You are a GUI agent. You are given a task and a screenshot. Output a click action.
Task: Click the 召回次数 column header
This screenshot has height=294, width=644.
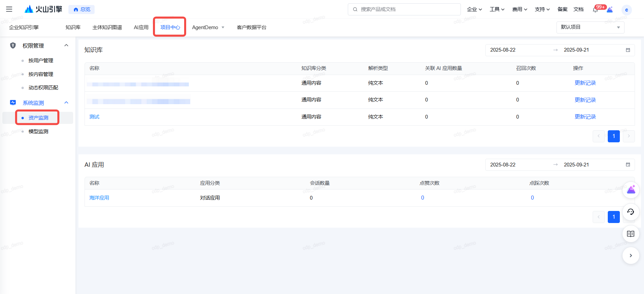[x=526, y=68]
